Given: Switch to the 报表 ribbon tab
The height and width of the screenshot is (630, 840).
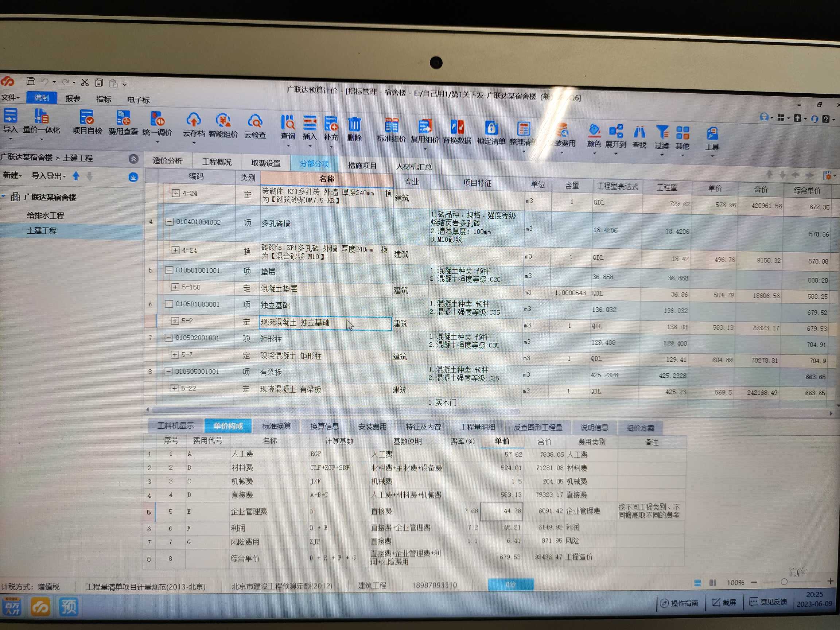Looking at the screenshot, I should coord(73,99).
